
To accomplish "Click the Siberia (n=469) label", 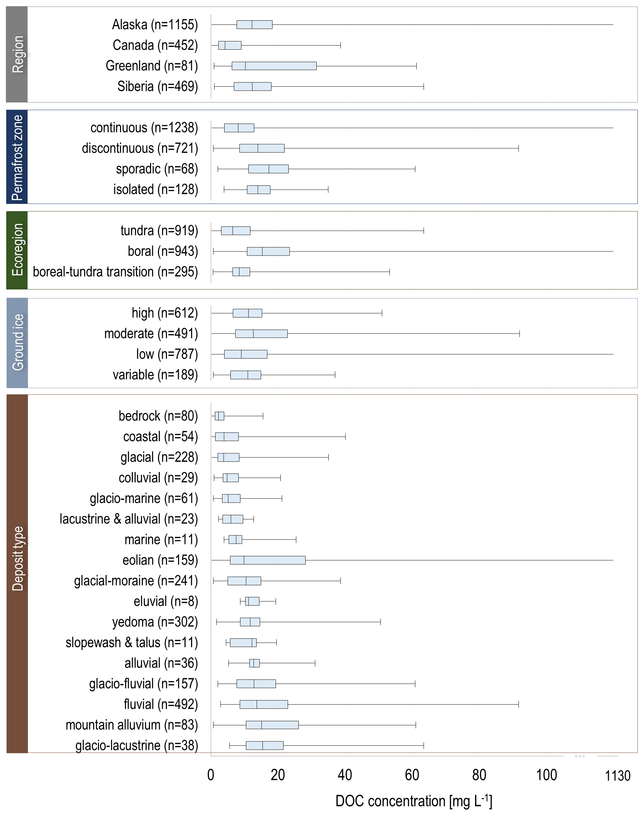I will 157,86.
